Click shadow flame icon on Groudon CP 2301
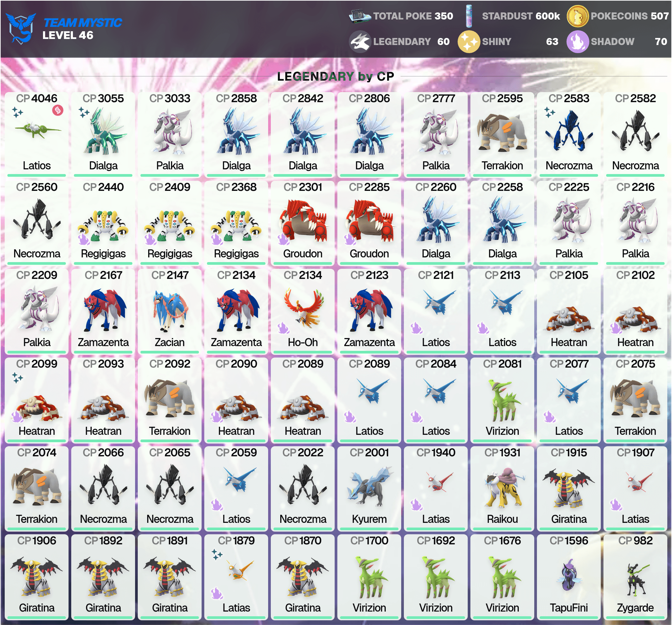Screen dimensions: 672x625 pyautogui.click(x=284, y=239)
